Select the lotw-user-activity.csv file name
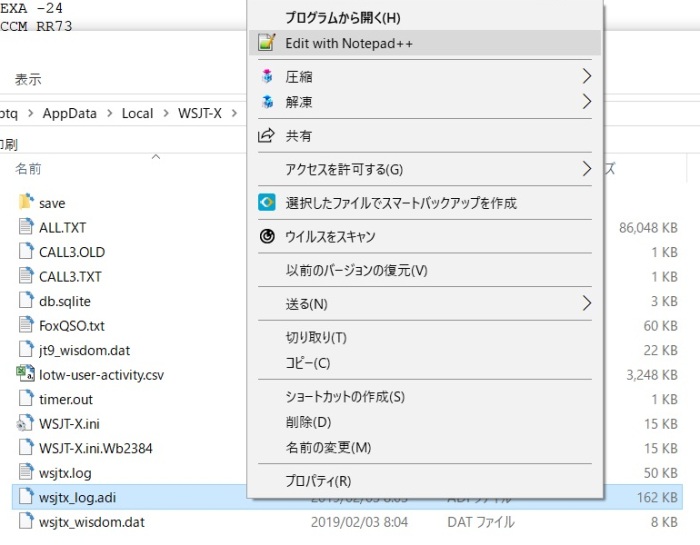Viewport: 700px width, 545px height. (x=101, y=375)
